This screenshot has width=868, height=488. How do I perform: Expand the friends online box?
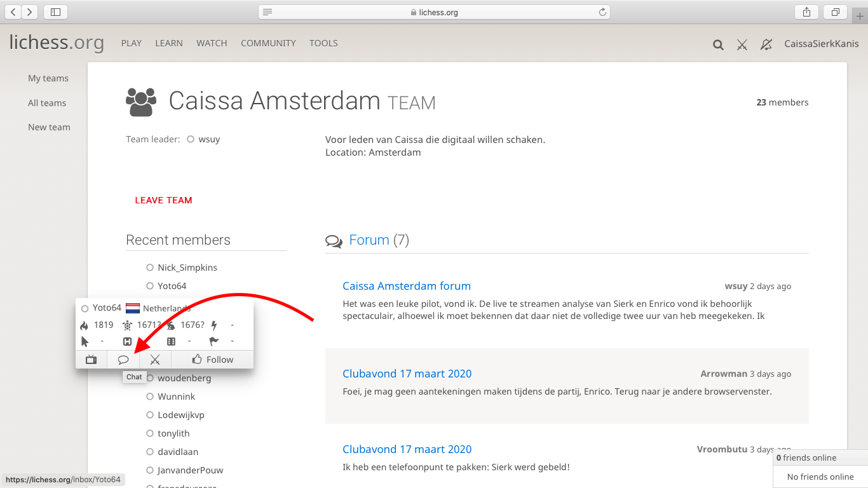pos(820,457)
